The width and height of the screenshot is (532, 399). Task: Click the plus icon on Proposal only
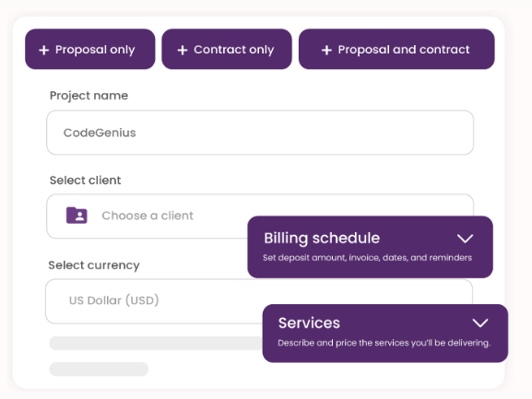coord(43,50)
